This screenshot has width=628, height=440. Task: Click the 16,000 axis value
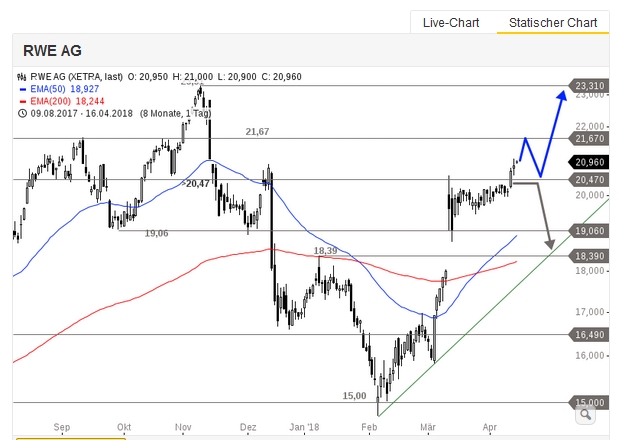(590, 356)
